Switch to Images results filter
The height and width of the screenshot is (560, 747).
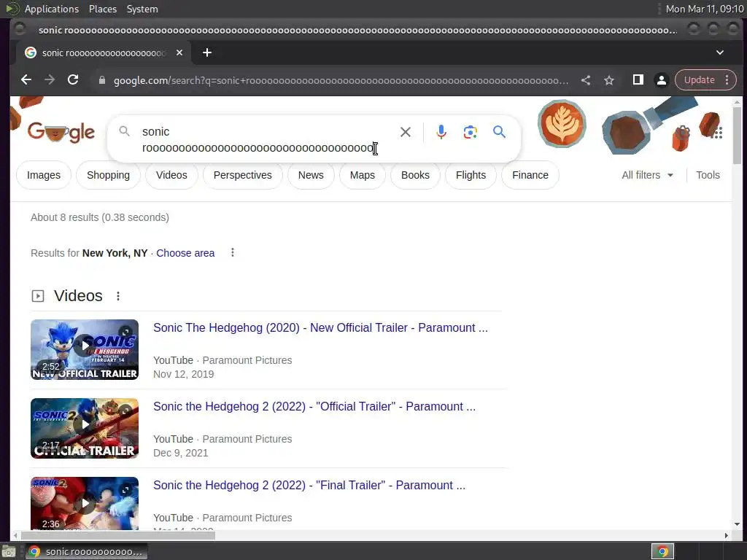(x=44, y=175)
